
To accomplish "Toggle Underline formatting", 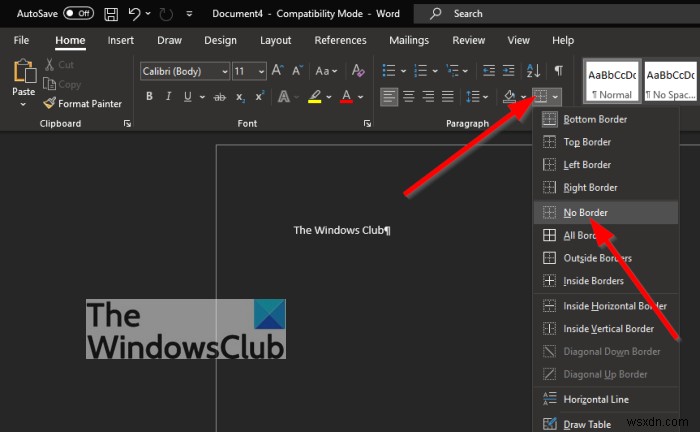I will (188, 96).
